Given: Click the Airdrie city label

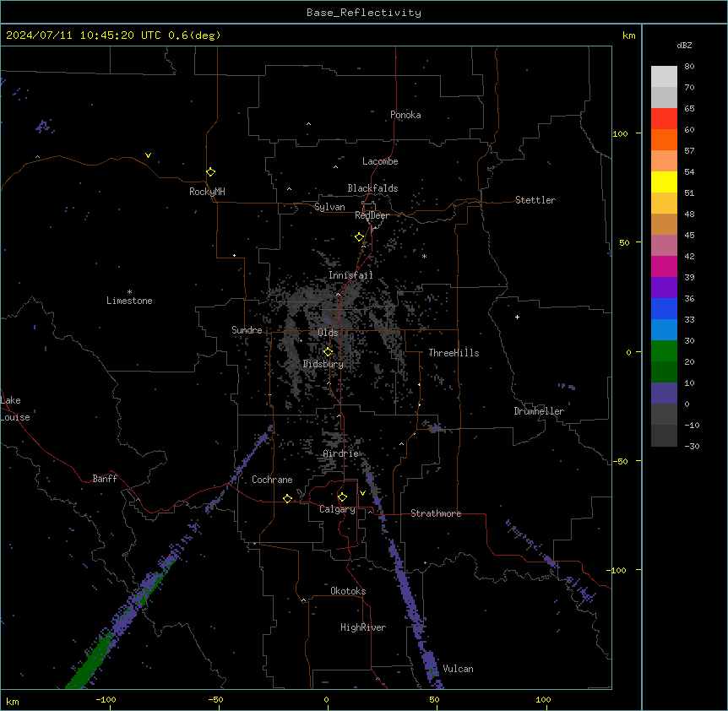Looking at the screenshot, I should pos(341,453).
